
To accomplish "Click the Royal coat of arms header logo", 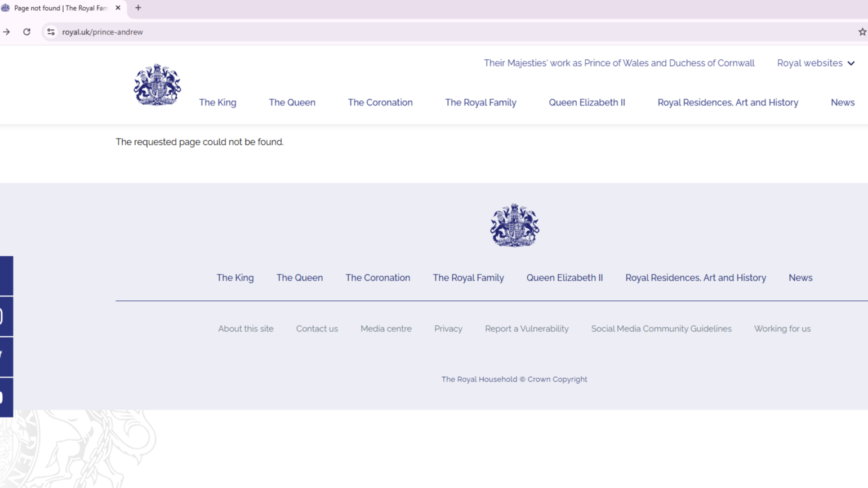I will (x=157, y=85).
